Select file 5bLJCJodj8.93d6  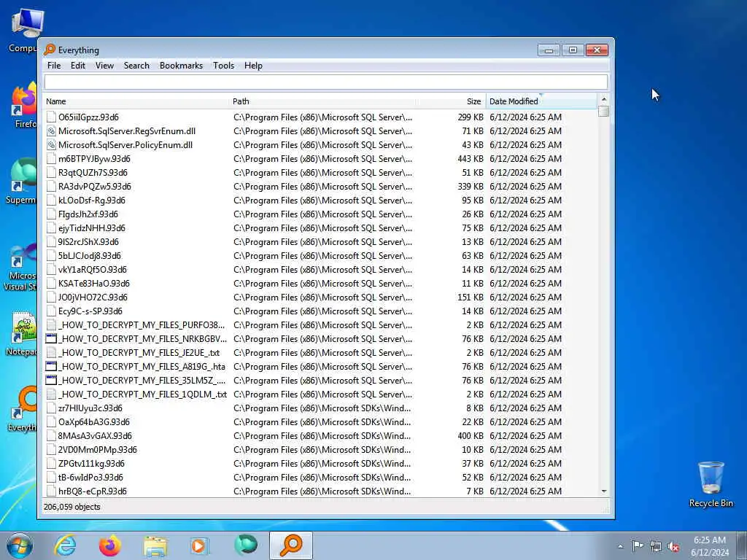coord(89,256)
